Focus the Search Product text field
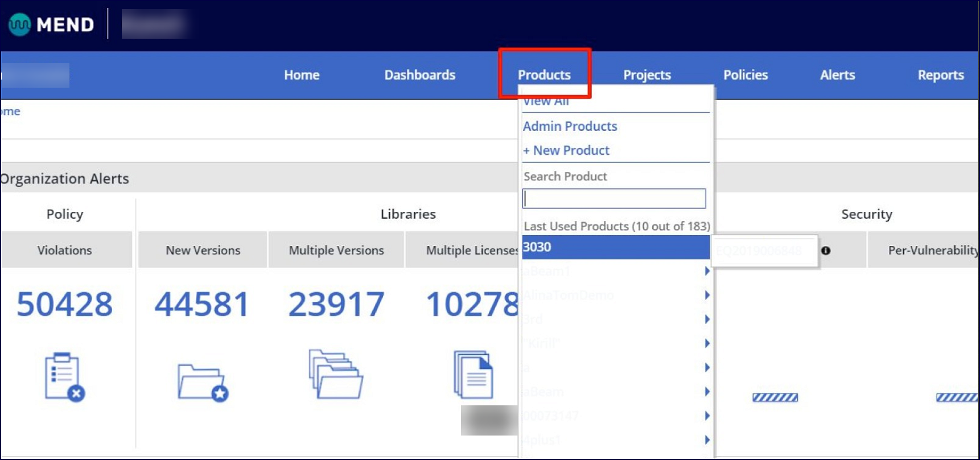980x460 pixels. pos(614,199)
